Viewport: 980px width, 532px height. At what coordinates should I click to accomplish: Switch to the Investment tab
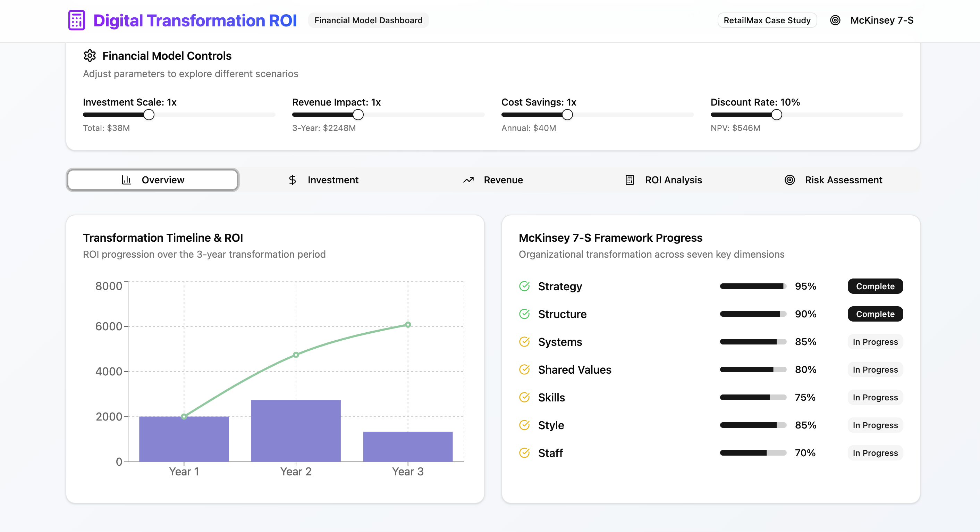[x=323, y=180]
